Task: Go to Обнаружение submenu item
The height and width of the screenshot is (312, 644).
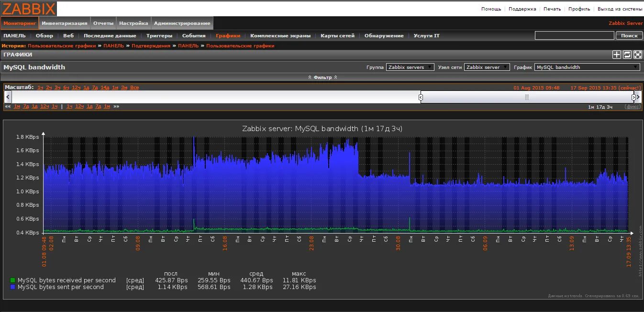Action: tap(384, 35)
